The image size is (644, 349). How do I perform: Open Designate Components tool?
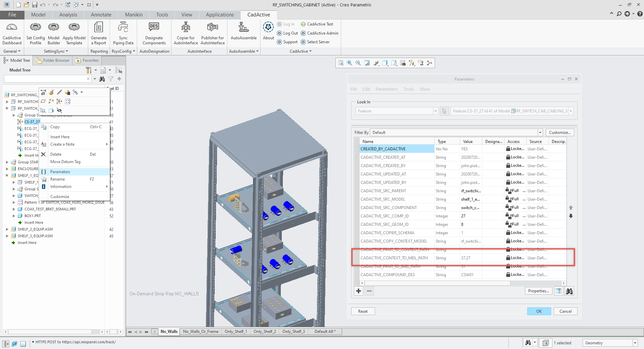pyautogui.click(x=154, y=33)
